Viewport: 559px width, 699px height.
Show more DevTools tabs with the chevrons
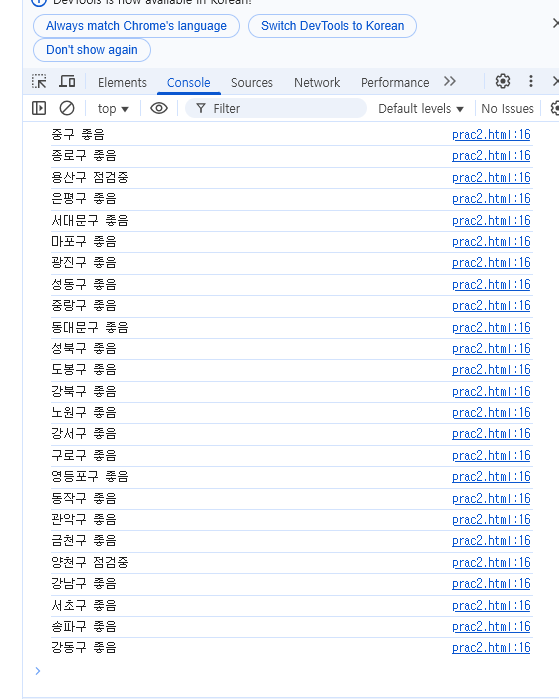click(x=450, y=82)
